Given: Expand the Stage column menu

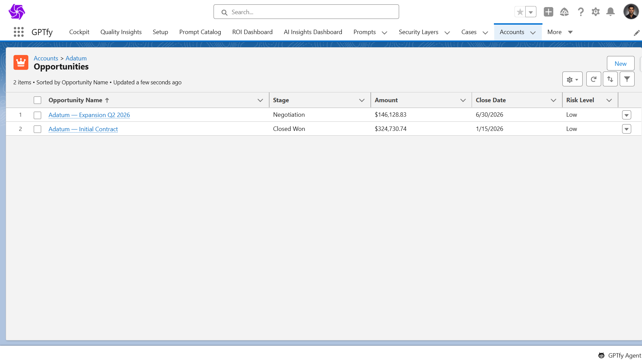Looking at the screenshot, I should 362,100.
